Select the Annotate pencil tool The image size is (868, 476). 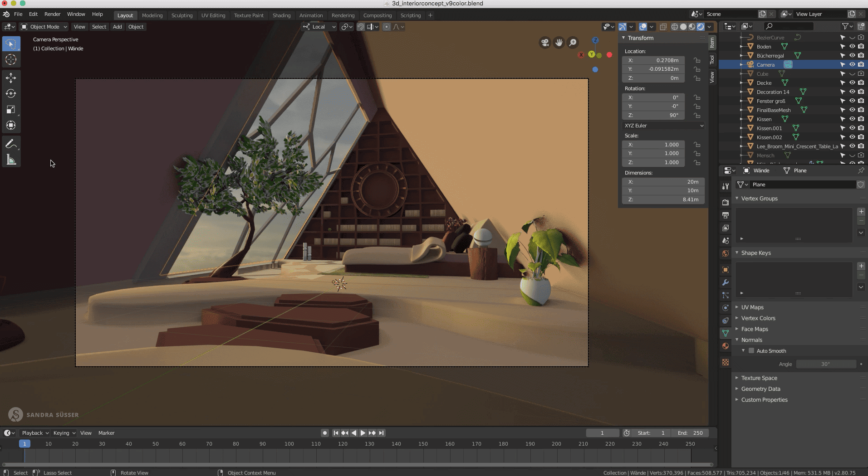pos(11,144)
